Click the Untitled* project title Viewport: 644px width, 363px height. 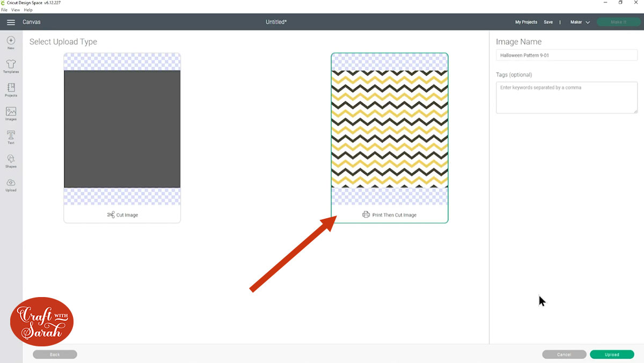276,22
